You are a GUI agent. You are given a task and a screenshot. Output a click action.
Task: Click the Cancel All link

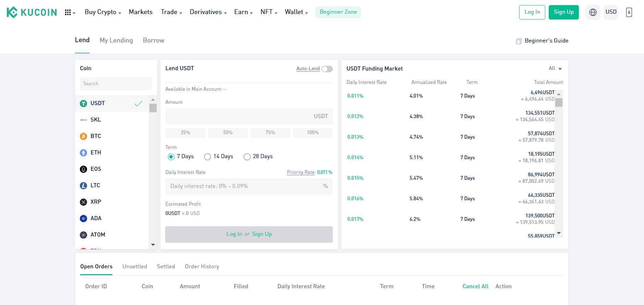pyautogui.click(x=475, y=287)
